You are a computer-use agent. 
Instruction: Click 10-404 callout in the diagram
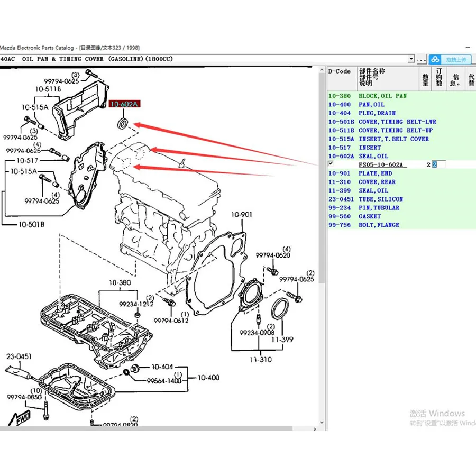click(162, 367)
